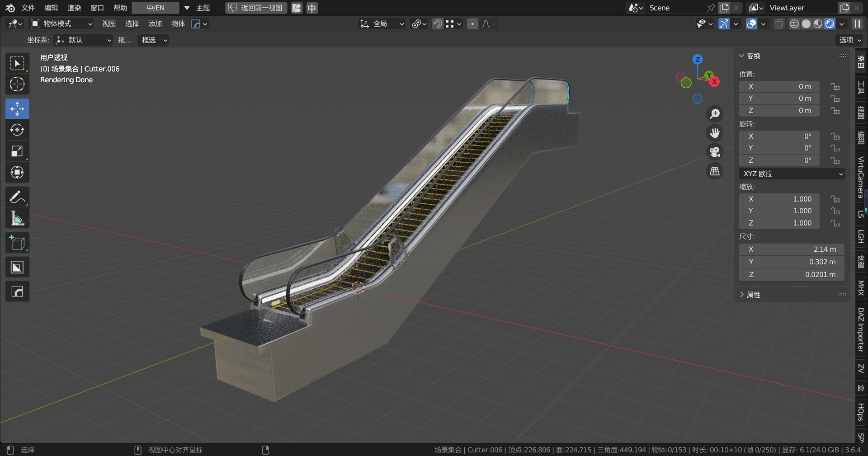The width and height of the screenshot is (868, 456).
Task: Select the Add Cube tool
Action: (x=17, y=243)
